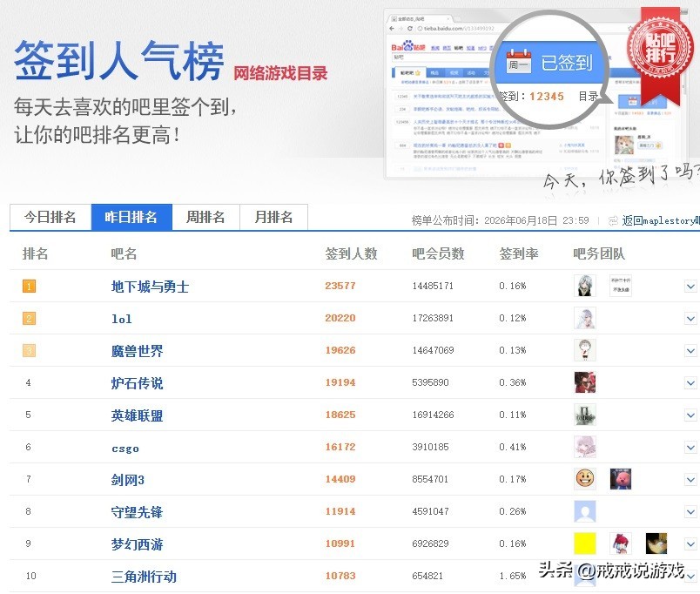
Task: Click the member count 16914266
Action: pos(433,415)
